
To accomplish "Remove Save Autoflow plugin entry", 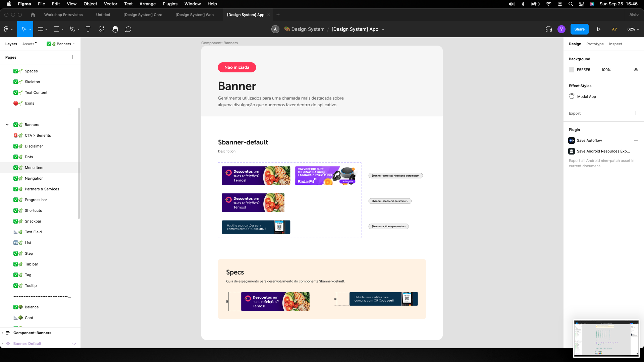I will 636,140.
